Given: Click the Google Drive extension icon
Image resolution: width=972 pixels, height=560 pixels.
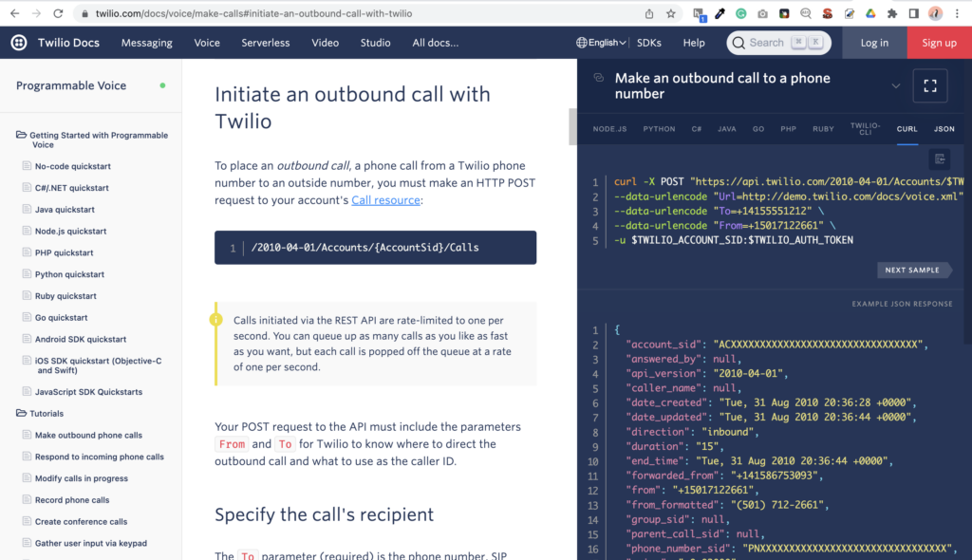Looking at the screenshot, I should coord(871,13).
